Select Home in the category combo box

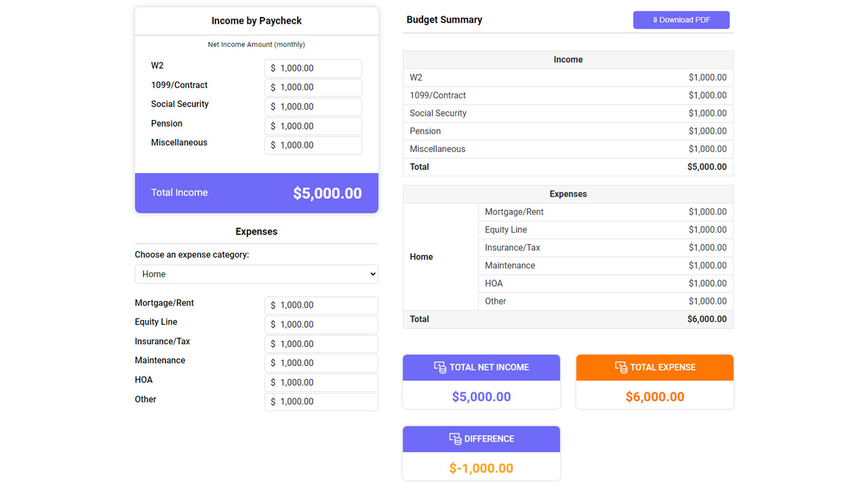click(256, 274)
